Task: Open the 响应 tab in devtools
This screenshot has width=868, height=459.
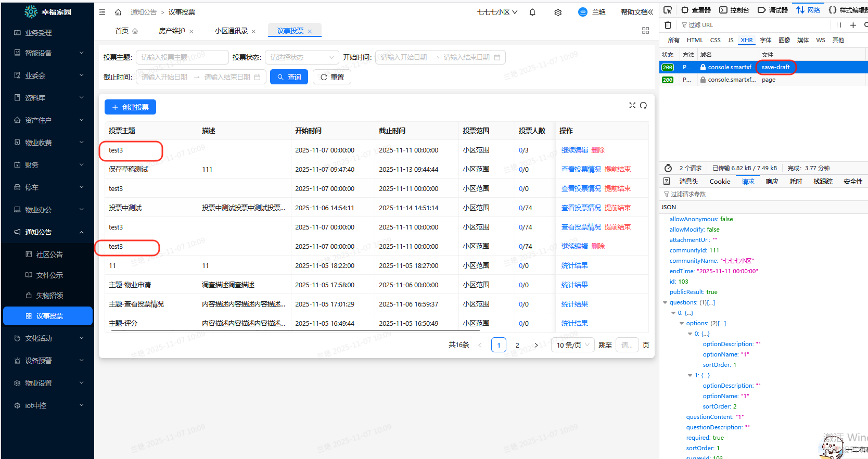Action: (772, 182)
